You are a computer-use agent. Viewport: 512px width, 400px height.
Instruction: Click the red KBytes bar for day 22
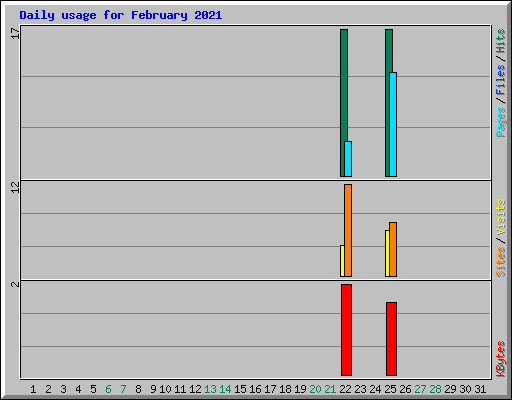pos(346,330)
